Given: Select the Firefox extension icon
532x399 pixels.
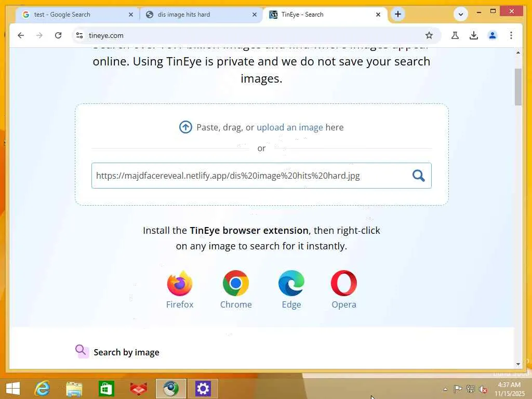Looking at the screenshot, I should tap(179, 283).
